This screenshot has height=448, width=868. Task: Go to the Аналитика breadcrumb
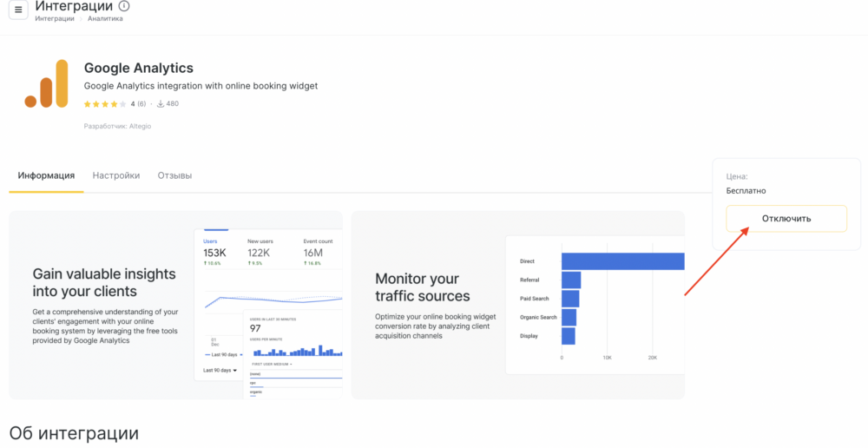[x=105, y=19]
